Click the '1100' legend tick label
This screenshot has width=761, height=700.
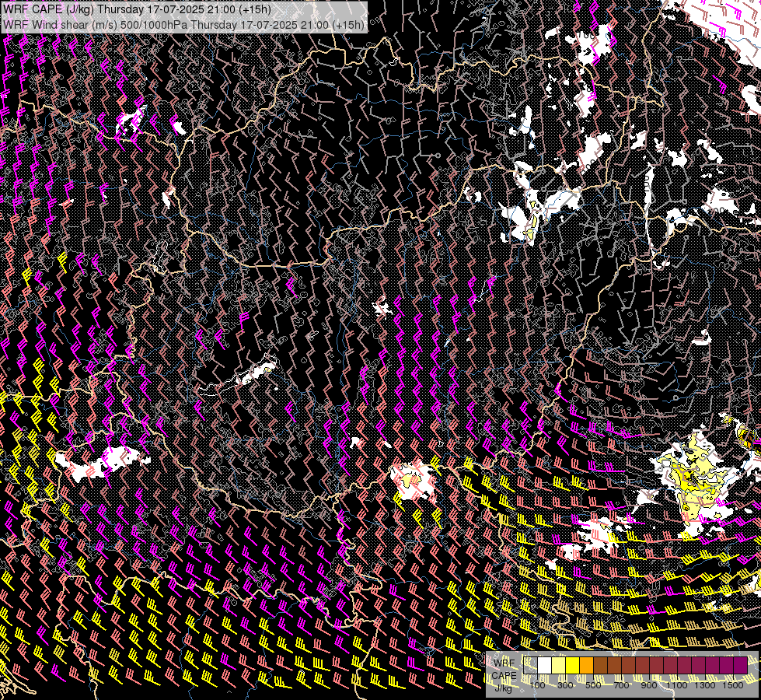pyautogui.click(x=676, y=685)
